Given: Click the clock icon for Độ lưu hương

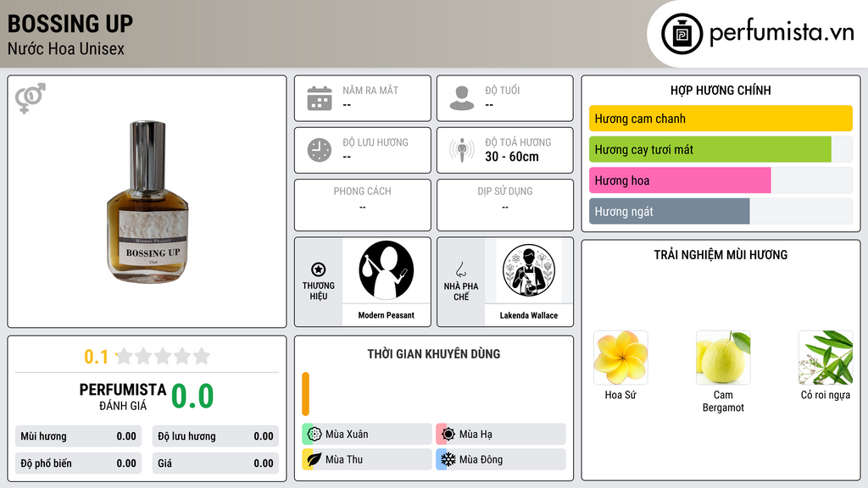Looking at the screenshot, I should click(x=320, y=150).
